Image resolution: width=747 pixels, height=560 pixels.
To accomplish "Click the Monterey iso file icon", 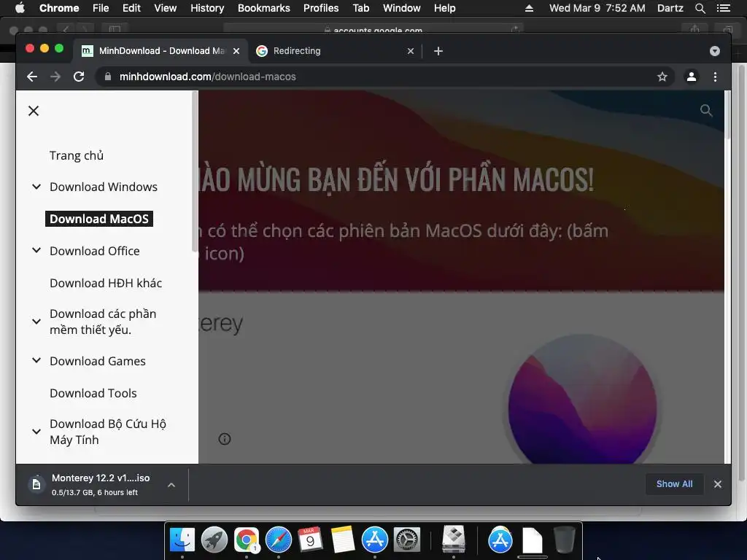I will pos(36,485).
